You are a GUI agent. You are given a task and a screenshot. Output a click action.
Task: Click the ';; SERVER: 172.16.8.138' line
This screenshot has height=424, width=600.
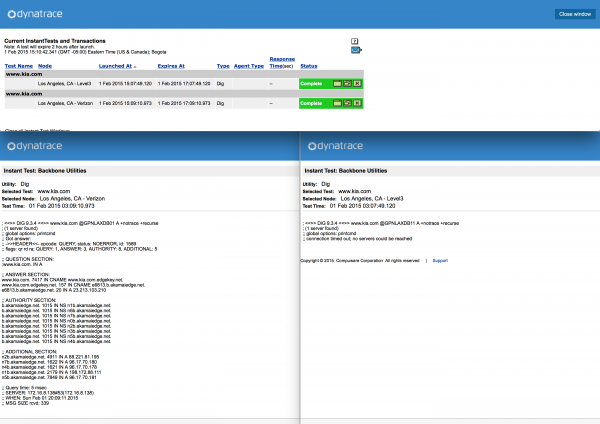point(48,393)
